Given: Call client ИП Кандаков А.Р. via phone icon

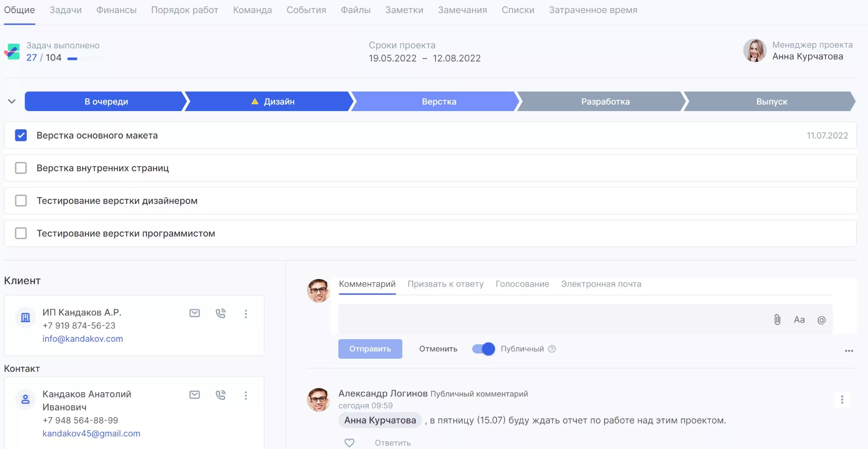Looking at the screenshot, I should point(220,313).
